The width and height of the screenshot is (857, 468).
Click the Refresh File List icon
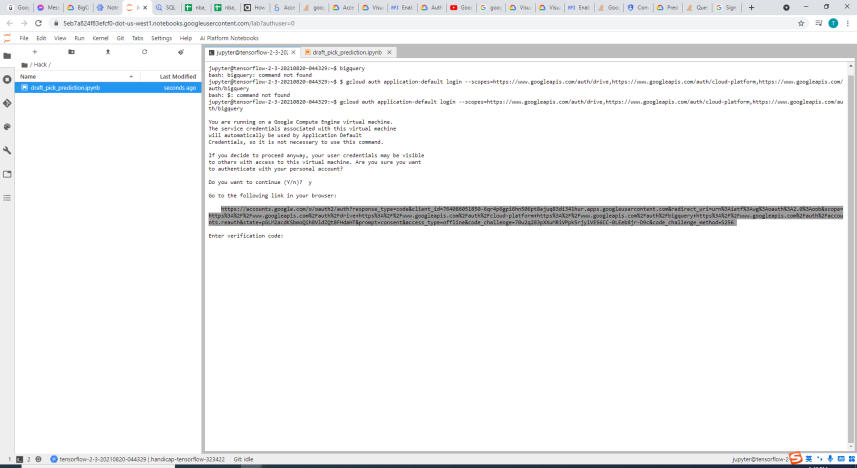pos(144,52)
